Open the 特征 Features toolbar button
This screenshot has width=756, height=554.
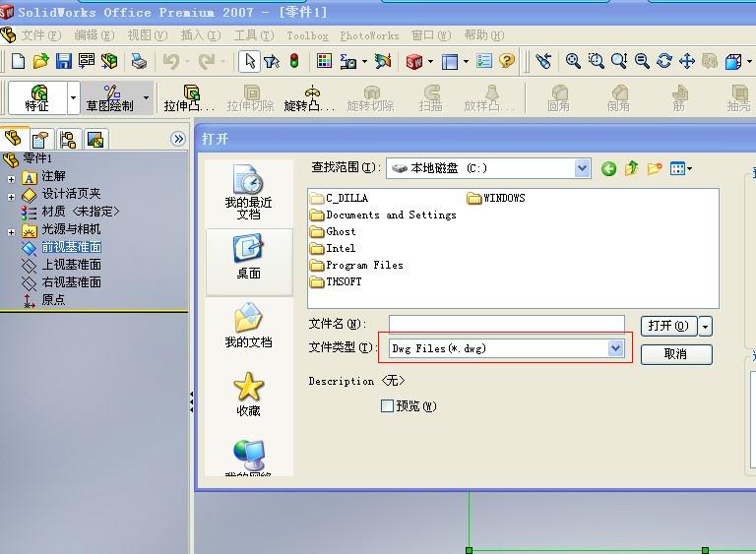(37, 97)
